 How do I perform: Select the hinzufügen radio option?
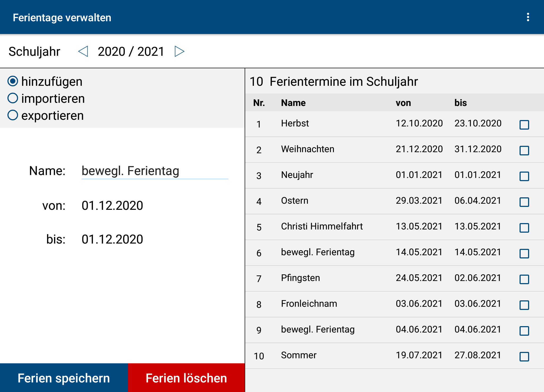[13, 81]
